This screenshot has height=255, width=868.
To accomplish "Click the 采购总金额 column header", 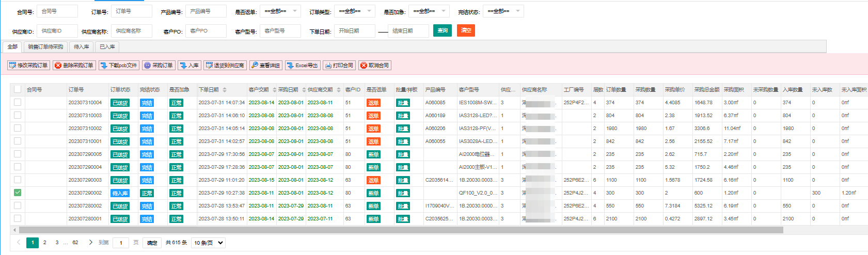I will tap(707, 89).
